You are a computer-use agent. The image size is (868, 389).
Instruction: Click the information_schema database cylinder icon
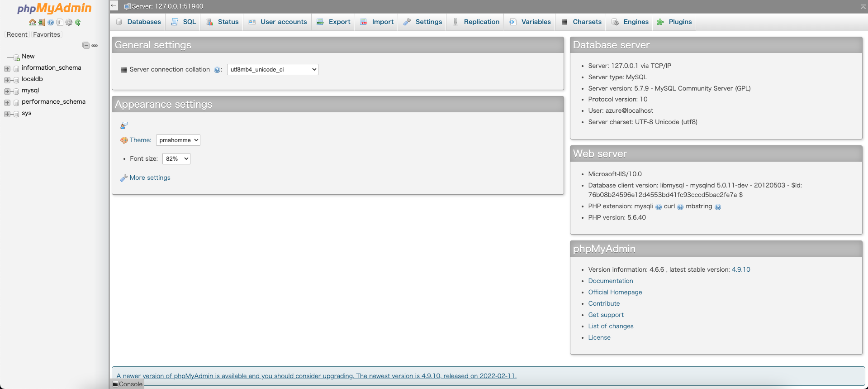[17, 68]
